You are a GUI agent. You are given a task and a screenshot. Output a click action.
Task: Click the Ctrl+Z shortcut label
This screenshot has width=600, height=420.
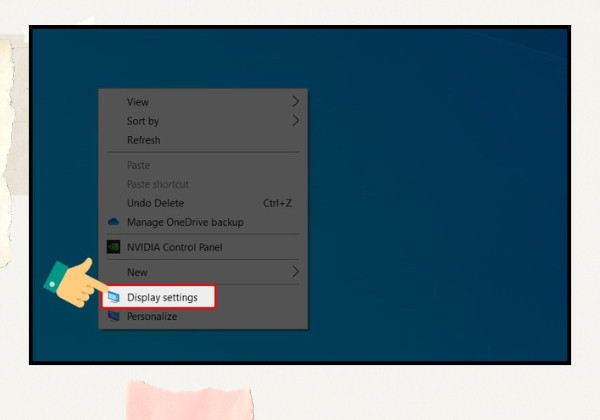[277, 203]
